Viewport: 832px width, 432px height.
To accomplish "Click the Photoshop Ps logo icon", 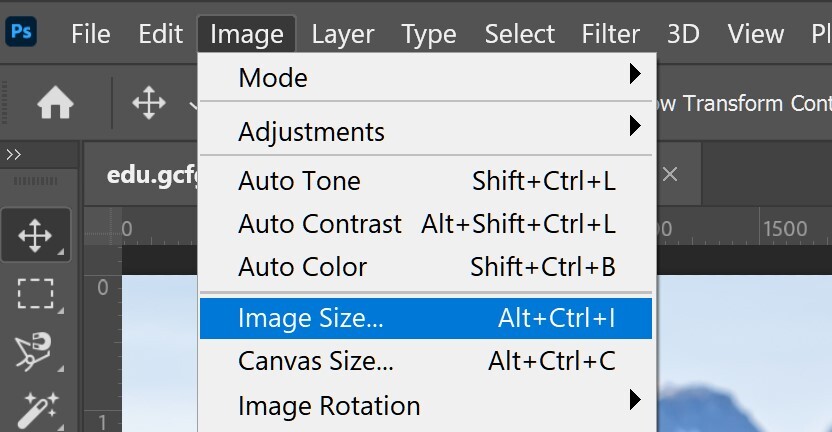I will coord(21,31).
